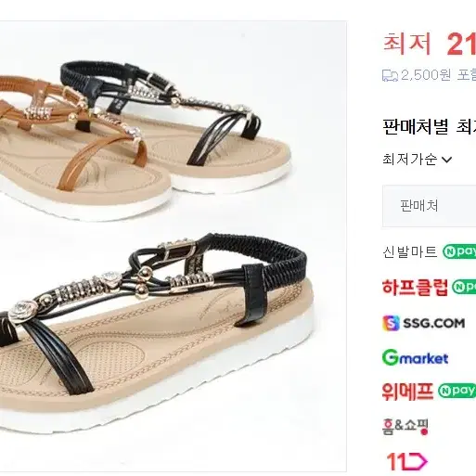This screenshot has height=476, width=476.
Task: Open the 신발마트 seller link
Action: [x=409, y=251]
